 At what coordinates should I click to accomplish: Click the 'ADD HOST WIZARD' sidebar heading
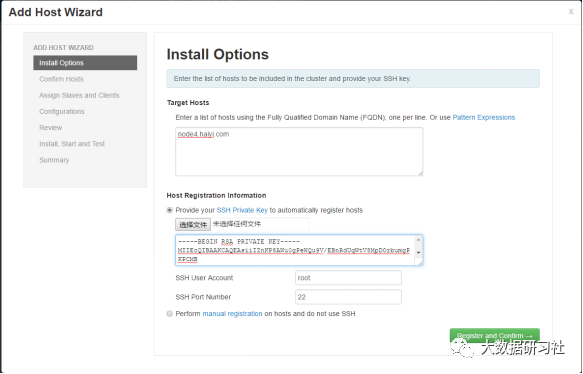pyautogui.click(x=64, y=48)
